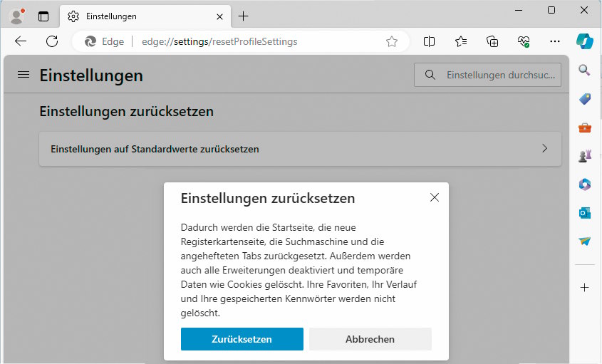The width and height of the screenshot is (602, 364).
Task: Go back with the back arrow
Action: click(x=21, y=41)
